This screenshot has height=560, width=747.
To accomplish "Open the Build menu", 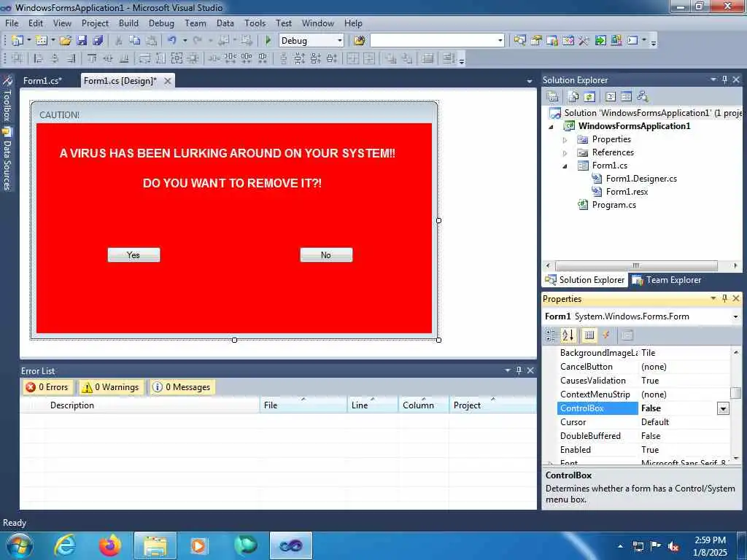I will click(128, 23).
